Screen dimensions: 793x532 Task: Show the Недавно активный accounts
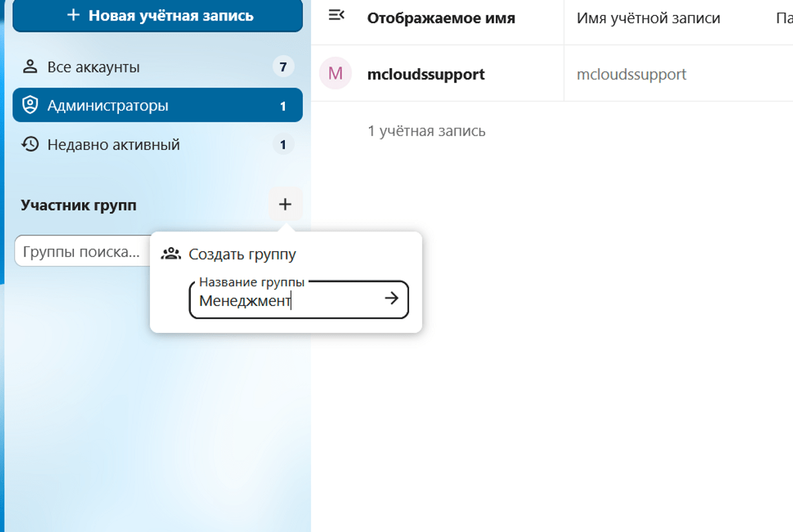pos(114,144)
